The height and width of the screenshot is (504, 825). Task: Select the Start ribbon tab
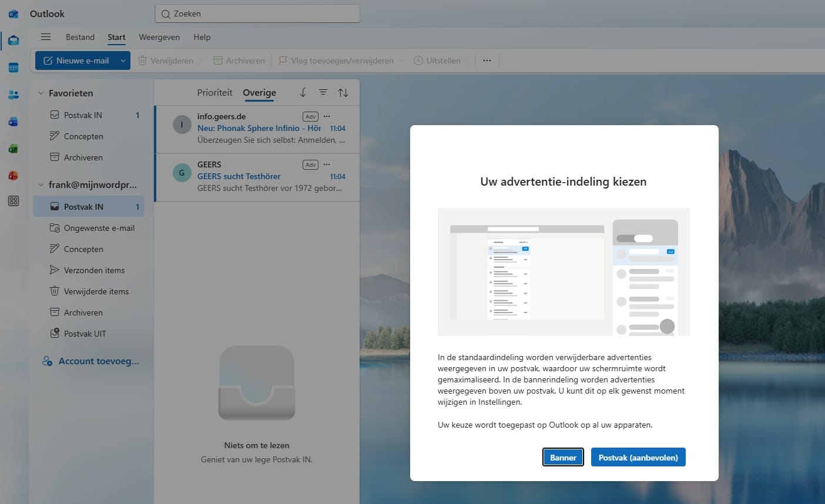point(116,37)
